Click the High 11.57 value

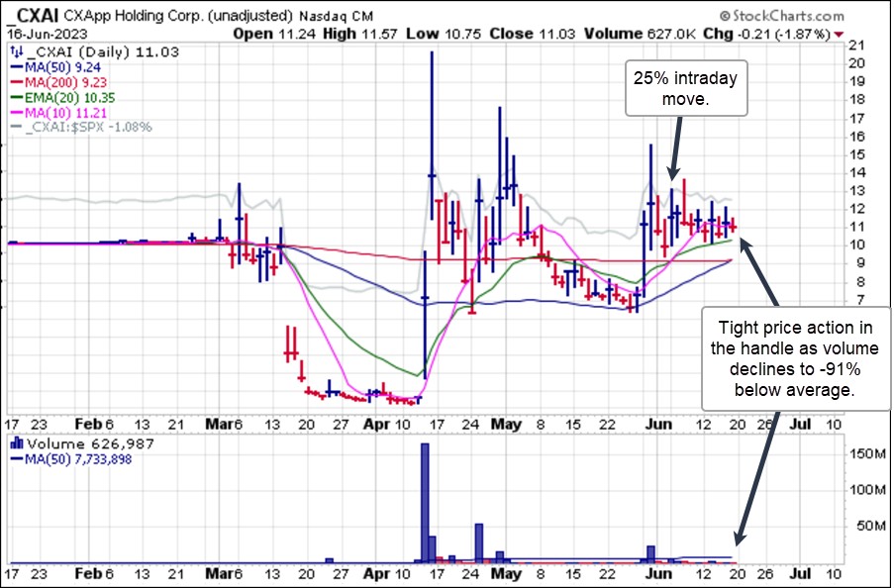coord(359,34)
